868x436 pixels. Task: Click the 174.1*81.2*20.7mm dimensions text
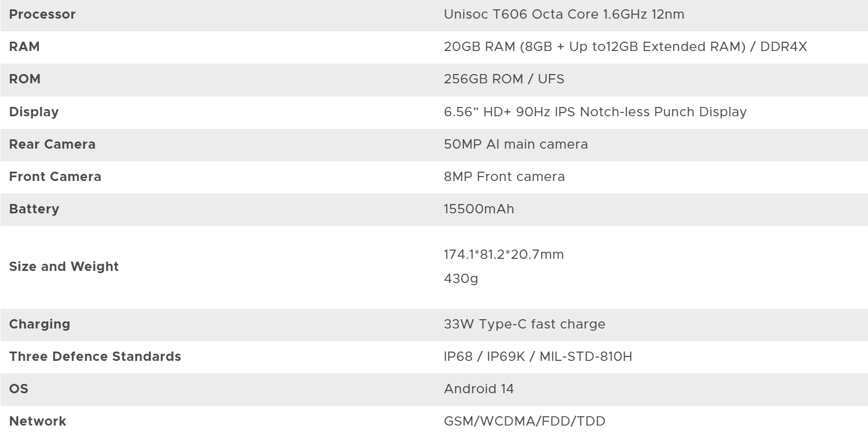tap(503, 254)
